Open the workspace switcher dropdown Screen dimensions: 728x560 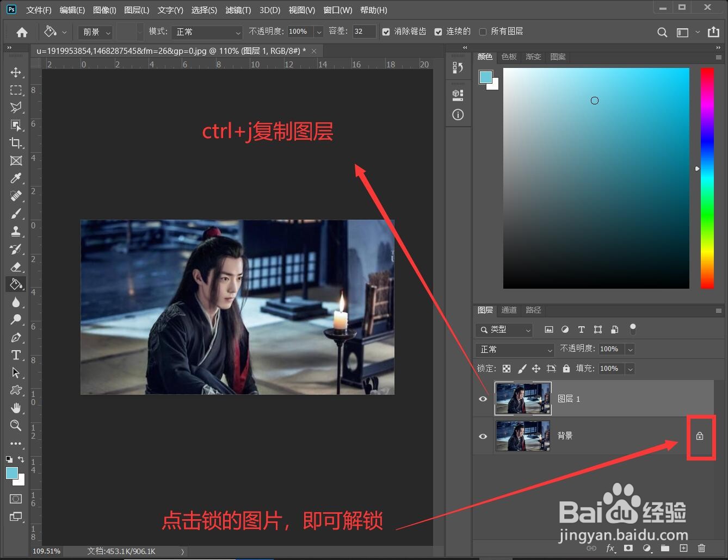click(x=688, y=33)
